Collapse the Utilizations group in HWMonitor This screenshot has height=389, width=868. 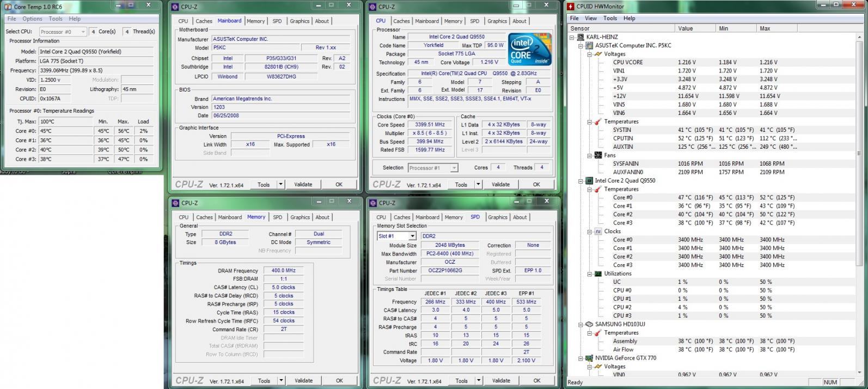point(590,274)
